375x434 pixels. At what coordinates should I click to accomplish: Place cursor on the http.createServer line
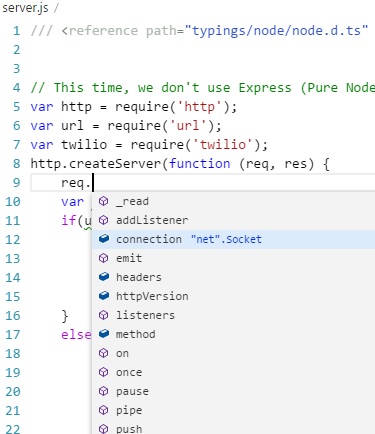tap(180, 164)
